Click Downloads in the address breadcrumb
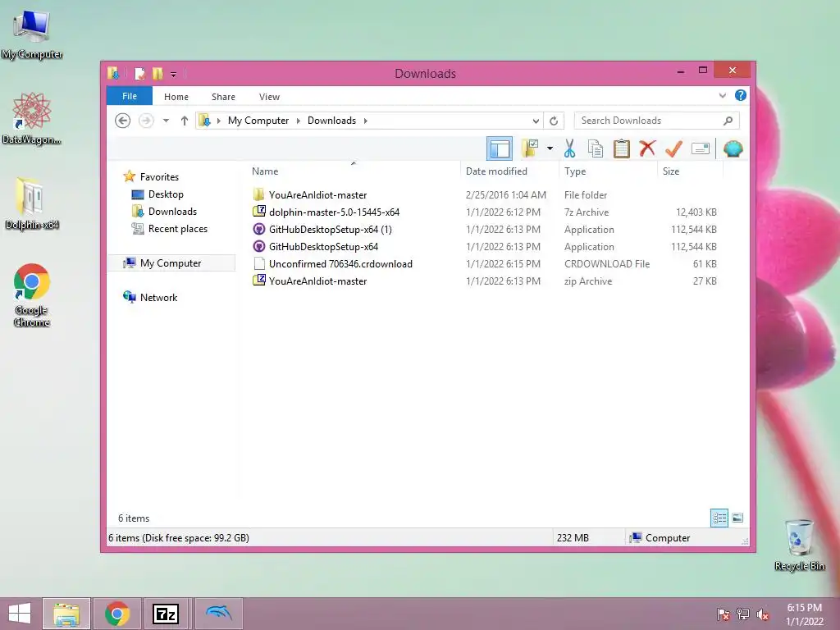The height and width of the screenshot is (630, 840). (x=331, y=121)
